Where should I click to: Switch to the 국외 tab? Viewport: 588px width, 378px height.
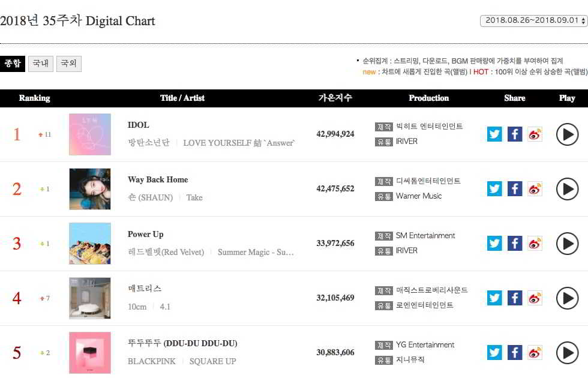click(69, 64)
